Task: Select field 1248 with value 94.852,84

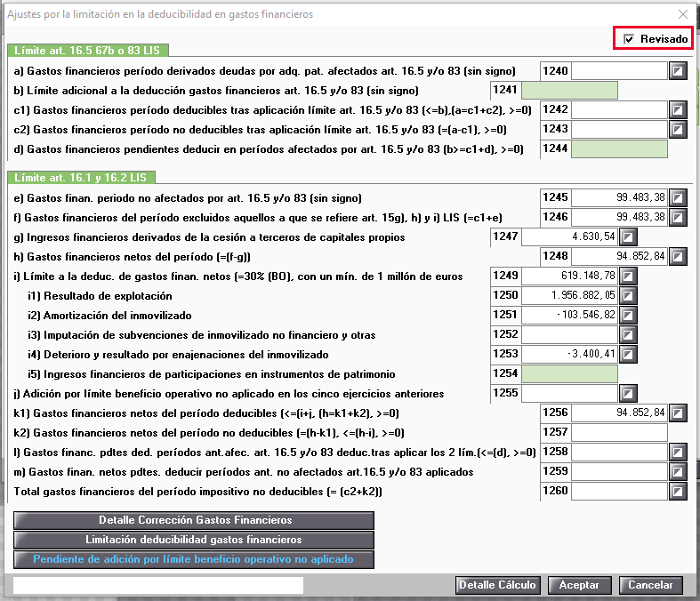Action: pyautogui.click(x=619, y=257)
